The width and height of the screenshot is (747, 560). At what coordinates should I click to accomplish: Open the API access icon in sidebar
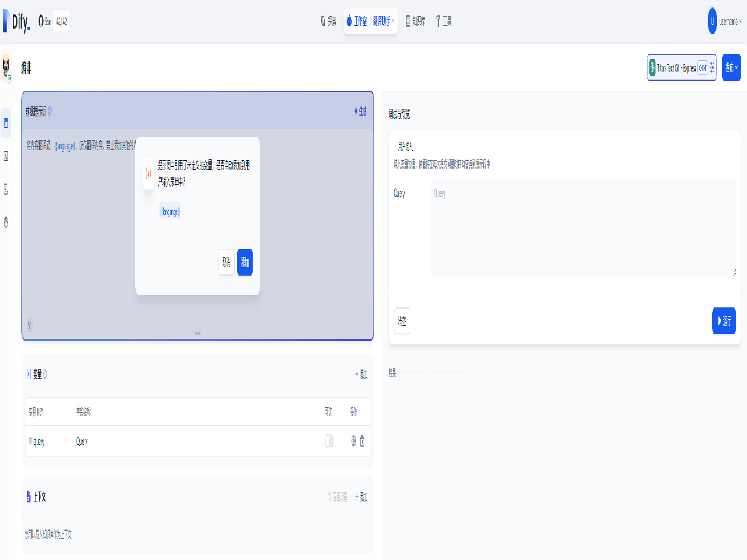(6, 156)
